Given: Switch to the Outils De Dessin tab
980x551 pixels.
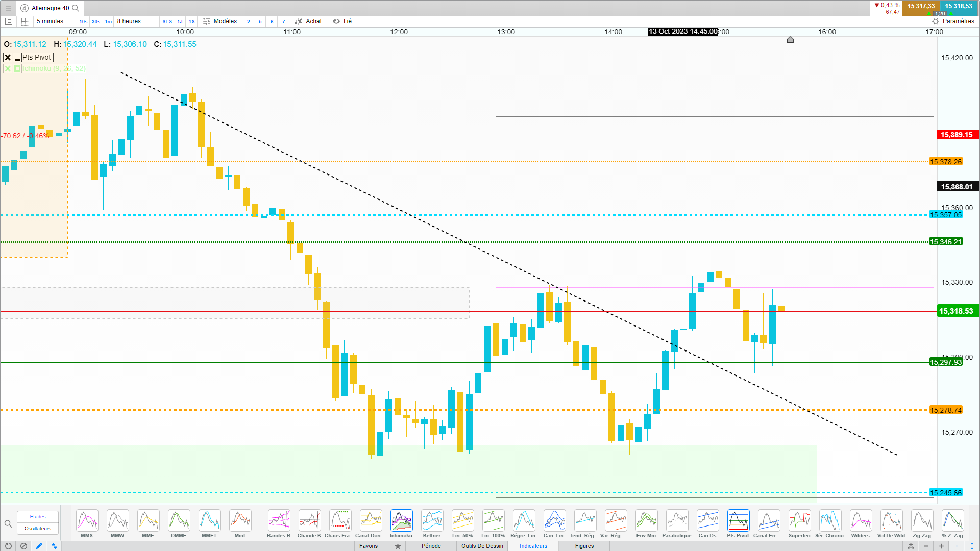Looking at the screenshot, I should 482,546.
